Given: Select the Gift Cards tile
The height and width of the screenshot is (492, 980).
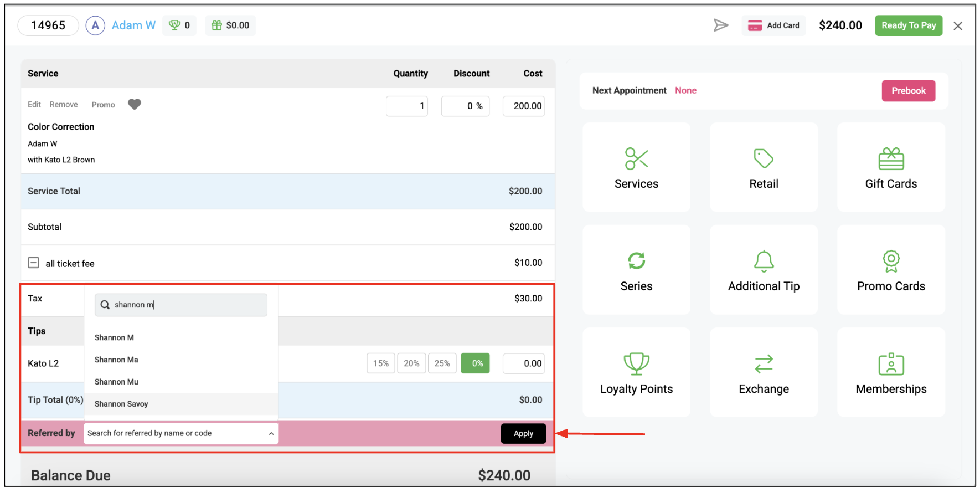Looking at the screenshot, I should [891, 167].
